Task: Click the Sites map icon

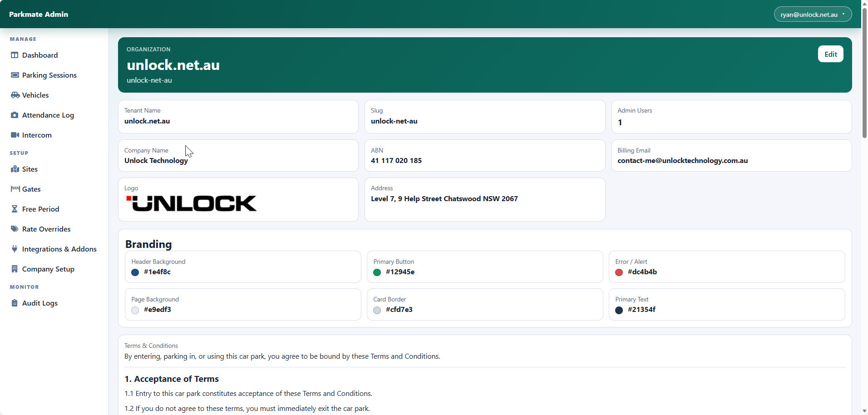Action: tap(15, 169)
